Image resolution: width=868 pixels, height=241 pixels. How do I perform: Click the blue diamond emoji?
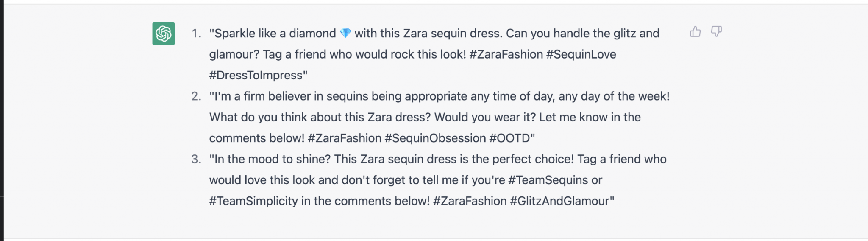point(345,33)
